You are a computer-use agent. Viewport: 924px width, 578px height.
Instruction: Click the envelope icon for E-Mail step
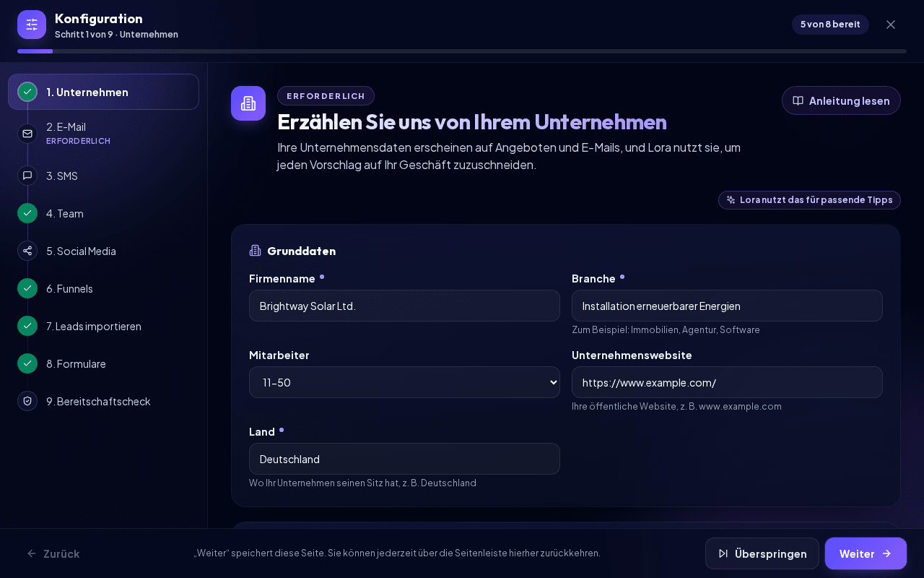[27, 134]
